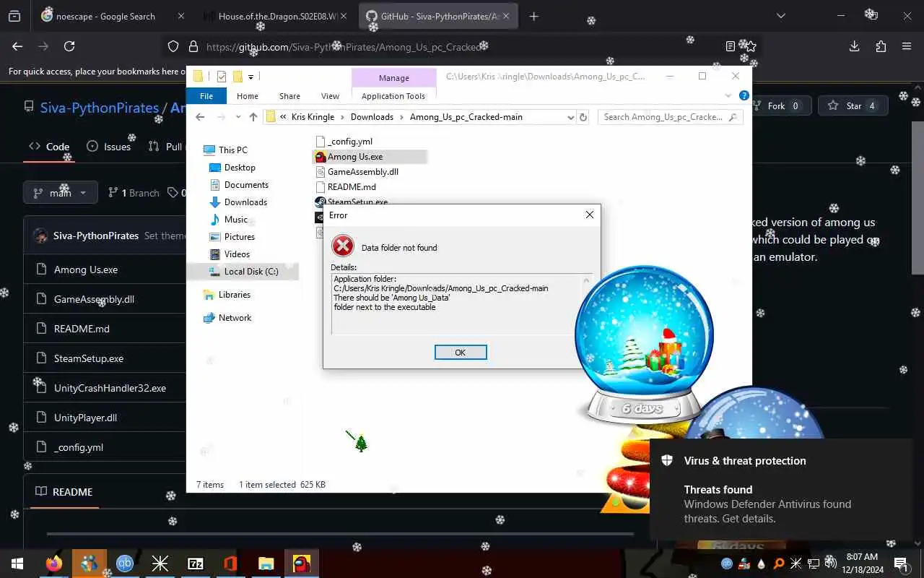Open qBittorrent from the taskbar
The image size is (924, 578).
point(125,564)
